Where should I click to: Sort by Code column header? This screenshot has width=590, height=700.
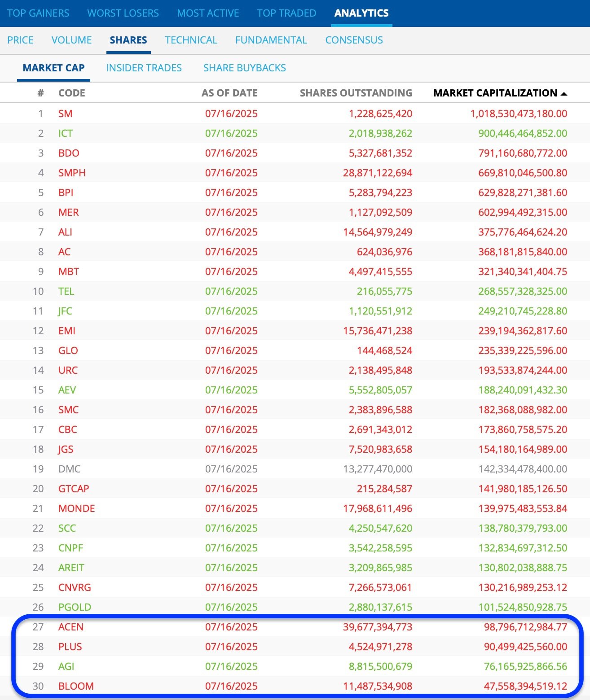[72, 93]
